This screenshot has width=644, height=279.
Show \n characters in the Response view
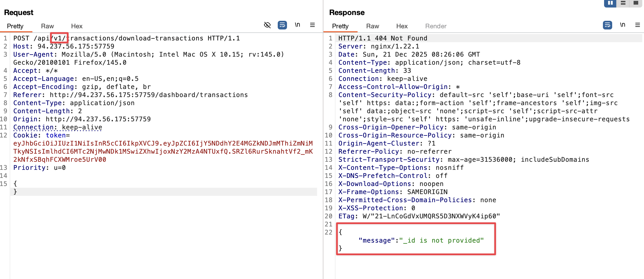[623, 25]
